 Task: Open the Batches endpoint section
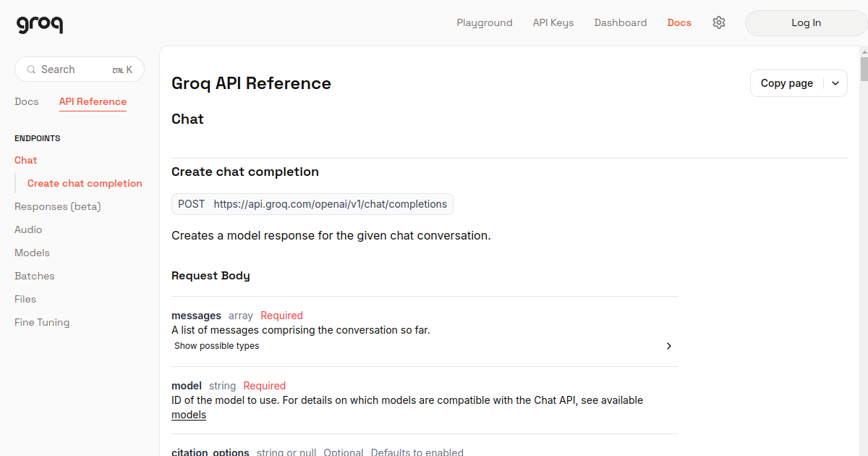(x=35, y=276)
